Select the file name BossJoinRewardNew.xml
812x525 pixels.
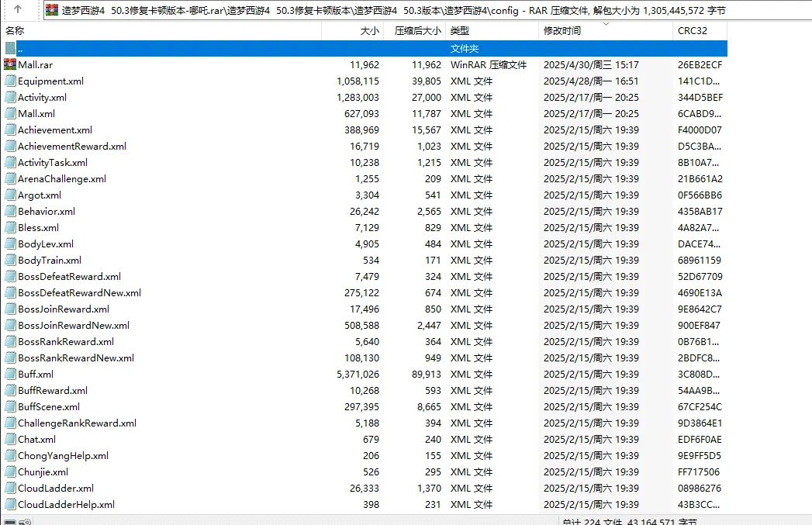click(74, 325)
